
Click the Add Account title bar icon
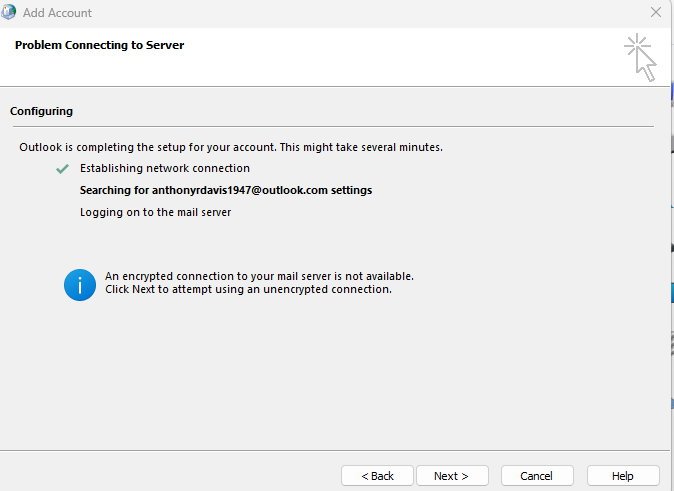pos(8,12)
